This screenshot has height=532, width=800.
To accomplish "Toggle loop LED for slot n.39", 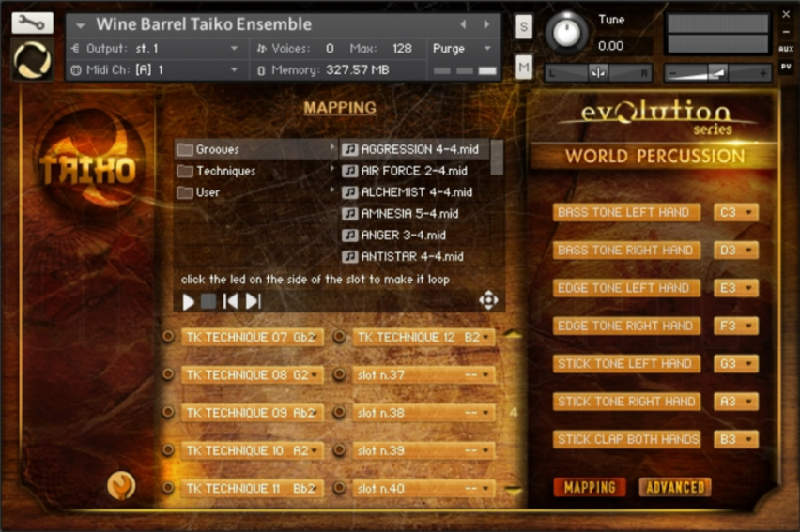I will coord(339,449).
